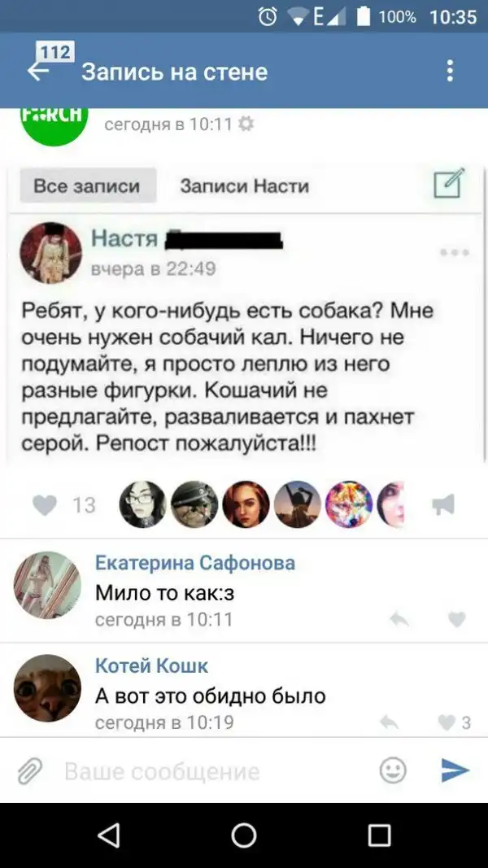Screen dimensions: 488x868
Task: Open the emoji smiley picker
Action: pos(394,770)
